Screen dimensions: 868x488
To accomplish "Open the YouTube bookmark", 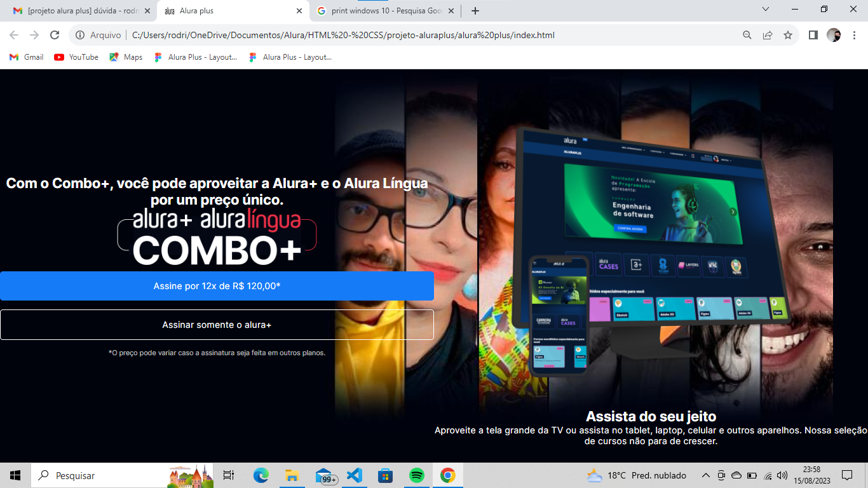I will (76, 57).
